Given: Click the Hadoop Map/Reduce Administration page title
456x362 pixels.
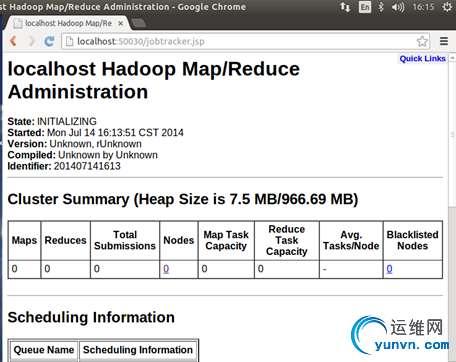Looking at the screenshot, I should pos(154,80).
